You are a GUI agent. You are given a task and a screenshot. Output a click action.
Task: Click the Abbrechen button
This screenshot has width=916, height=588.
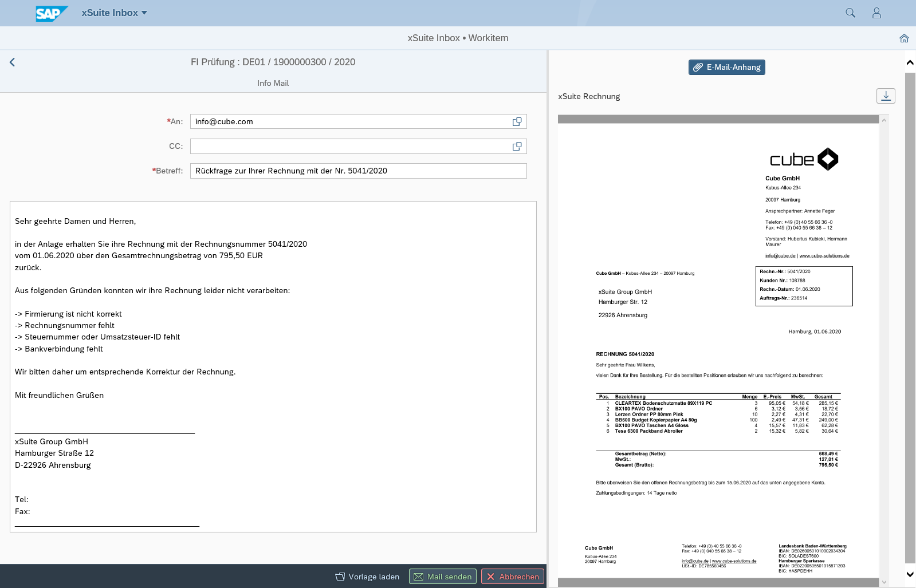click(x=513, y=577)
